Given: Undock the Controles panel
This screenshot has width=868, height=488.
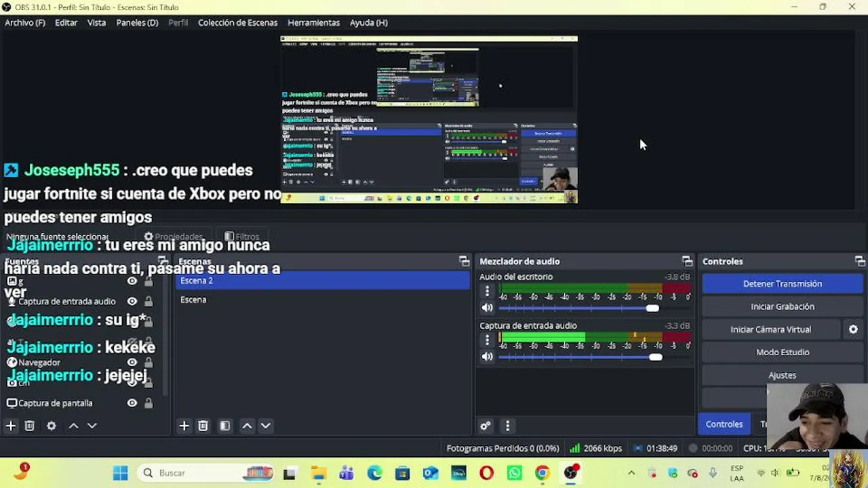Looking at the screenshot, I should tap(861, 262).
